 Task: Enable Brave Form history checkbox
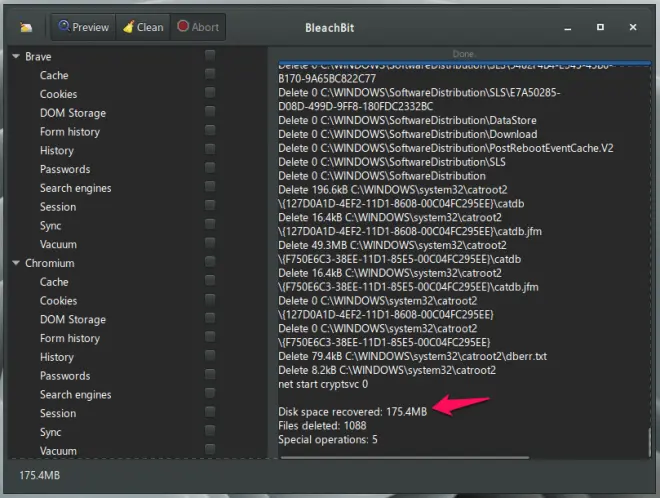(x=210, y=130)
